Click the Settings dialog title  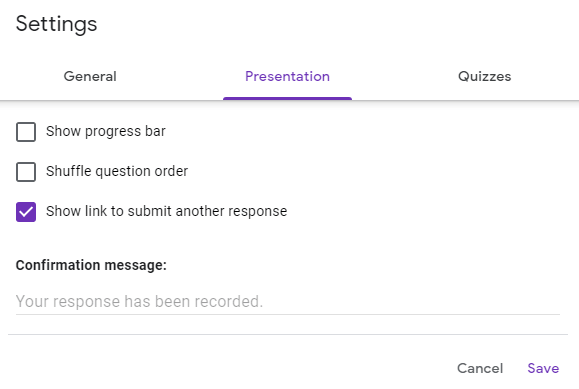(56, 24)
